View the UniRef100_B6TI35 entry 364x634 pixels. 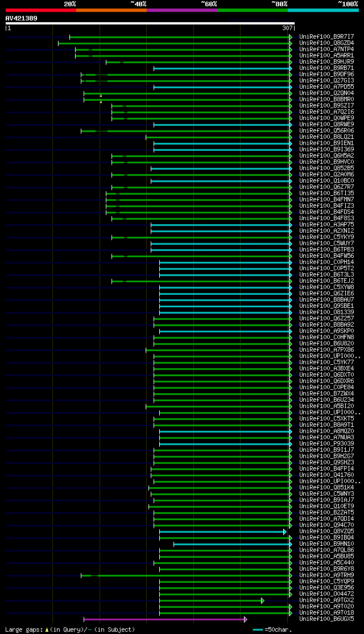326,194
